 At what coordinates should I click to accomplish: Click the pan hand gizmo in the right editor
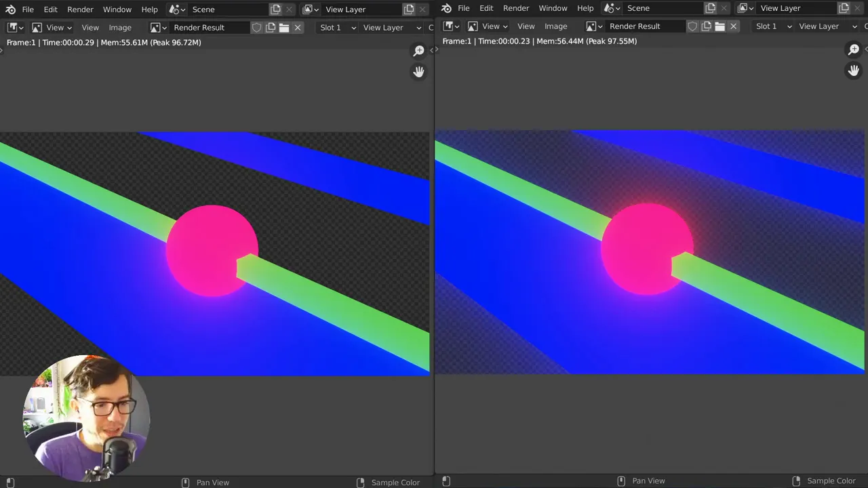[854, 70]
